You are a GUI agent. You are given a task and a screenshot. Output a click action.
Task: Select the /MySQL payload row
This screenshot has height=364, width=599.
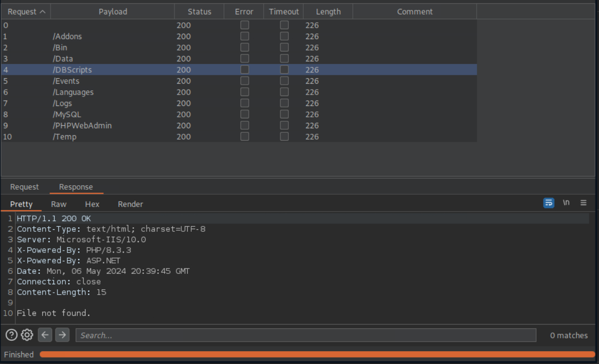[x=67, y=114]
